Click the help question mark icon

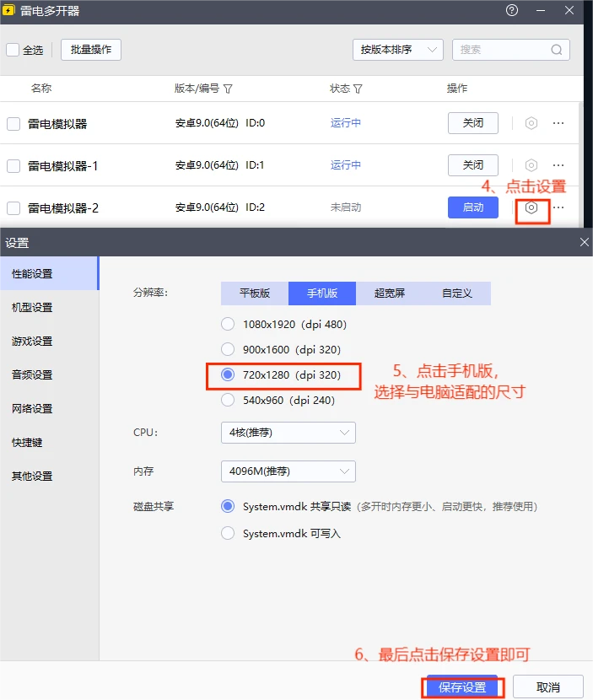(x=512, y=11)
